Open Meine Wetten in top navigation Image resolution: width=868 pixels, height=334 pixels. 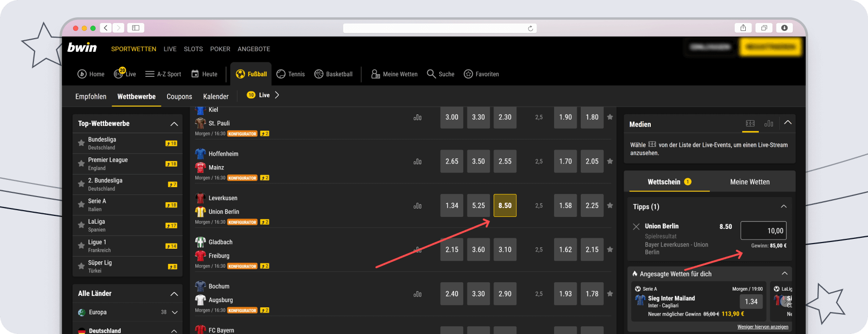[394, 74]
